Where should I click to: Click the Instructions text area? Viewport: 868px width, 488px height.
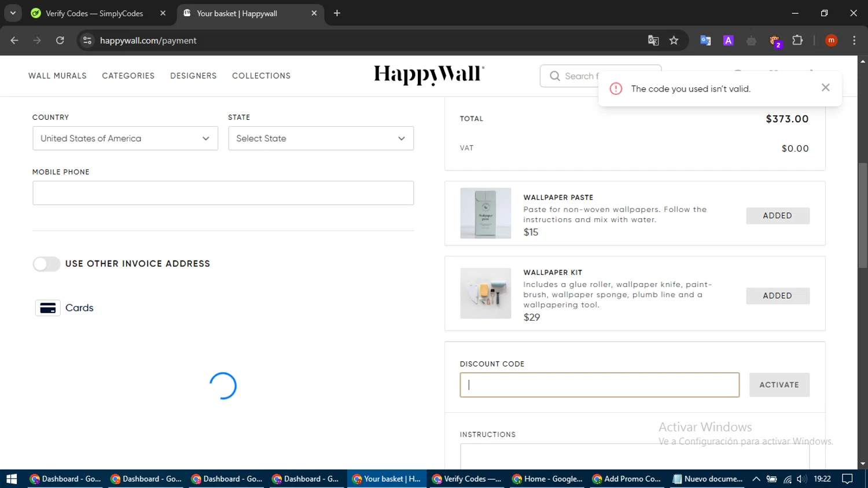(x=634, y=456)
